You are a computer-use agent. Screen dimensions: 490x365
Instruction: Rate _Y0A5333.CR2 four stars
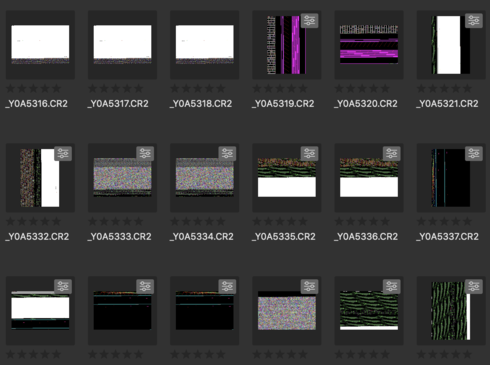click(x=127, y=221)
